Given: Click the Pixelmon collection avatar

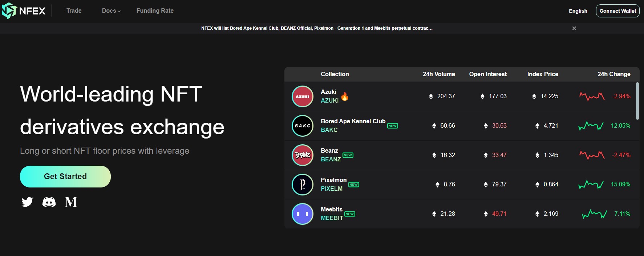Looking at the screenshot, I should click(x=303, y=185).
